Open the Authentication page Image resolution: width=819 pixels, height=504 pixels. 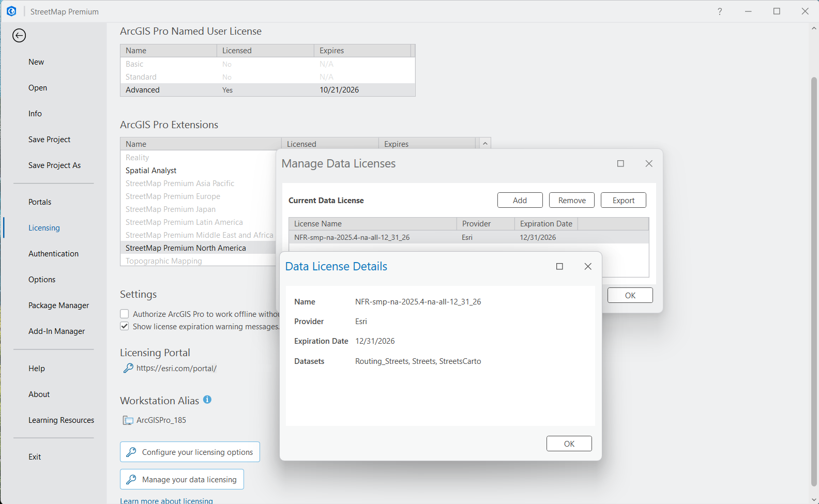click(53, 254)
